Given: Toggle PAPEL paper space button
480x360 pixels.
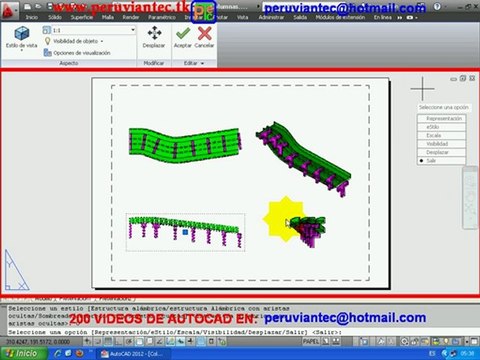Looking at the screenshot, I should [x=311, y=341].
